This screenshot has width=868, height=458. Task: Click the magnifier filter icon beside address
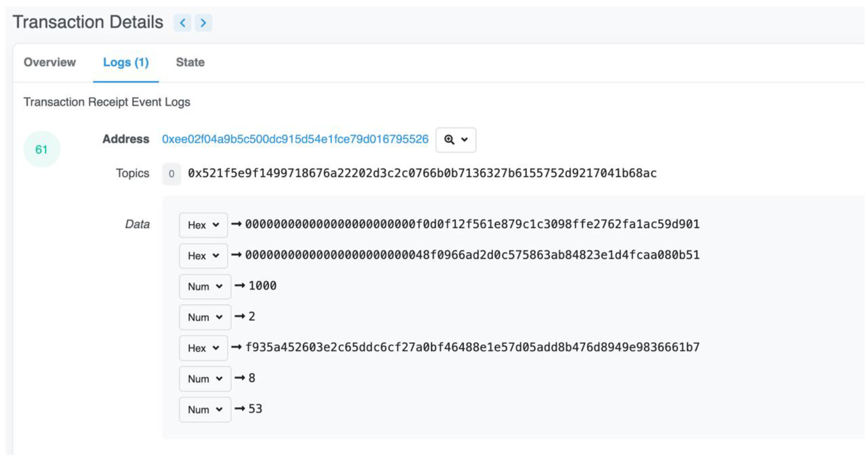[x=455, y=140]
